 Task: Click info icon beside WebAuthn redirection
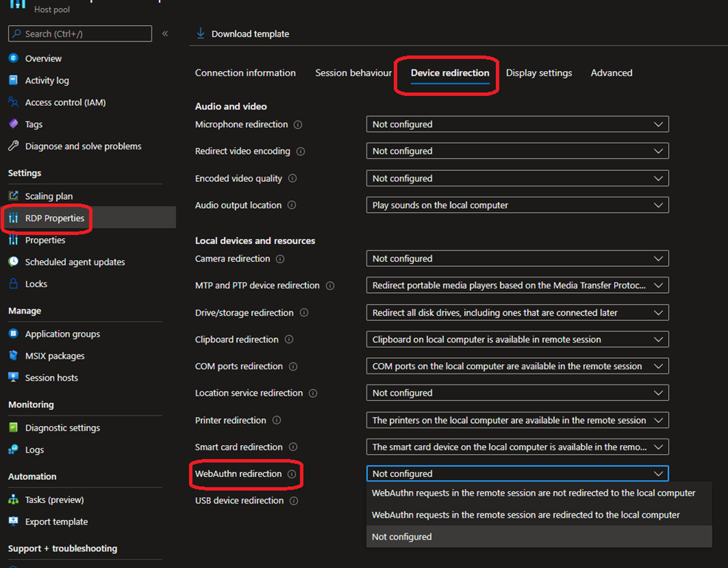[x=292, y=474]
